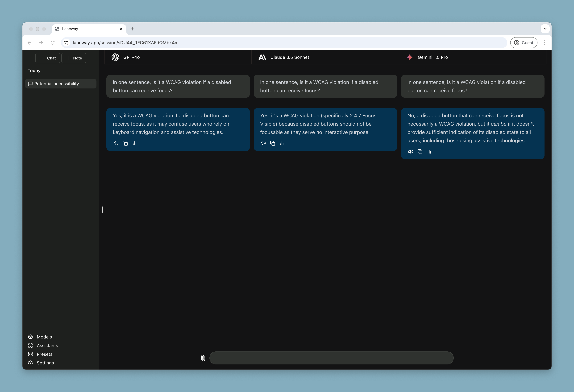
Task: Click the New Note button
Action: pos(74,58)
